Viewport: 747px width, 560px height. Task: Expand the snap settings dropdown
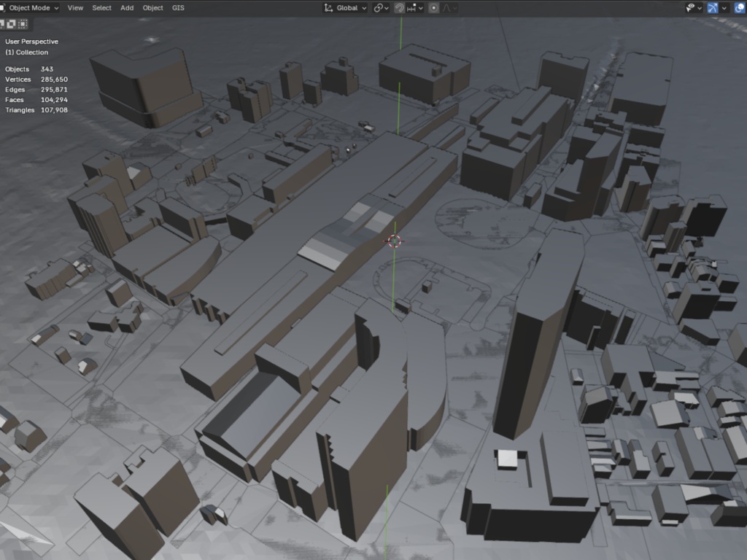pos(415,7)
